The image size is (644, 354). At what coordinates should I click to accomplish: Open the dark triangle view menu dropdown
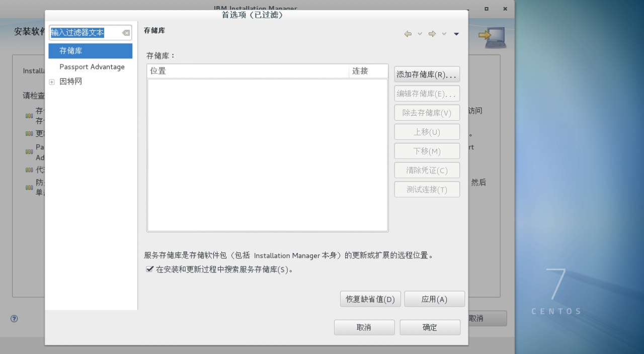coord(456,34)
